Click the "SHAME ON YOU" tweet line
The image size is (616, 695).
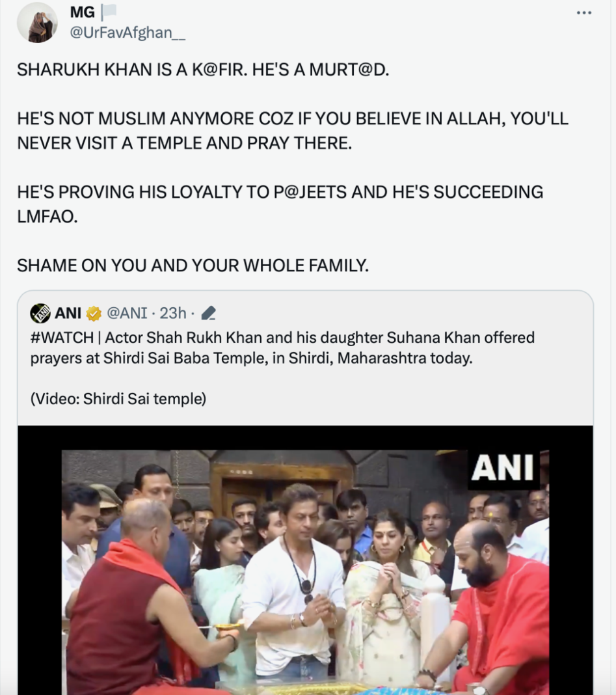tap(193, 266)
